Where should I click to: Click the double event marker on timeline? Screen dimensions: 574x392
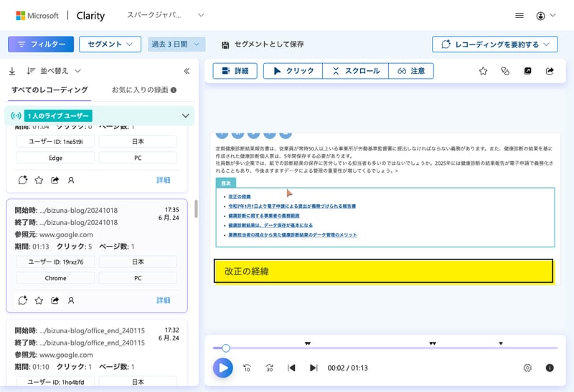(433, 343)
